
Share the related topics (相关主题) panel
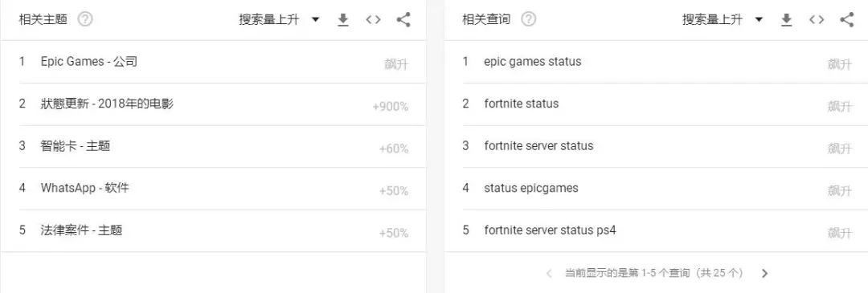coord(403,20)
